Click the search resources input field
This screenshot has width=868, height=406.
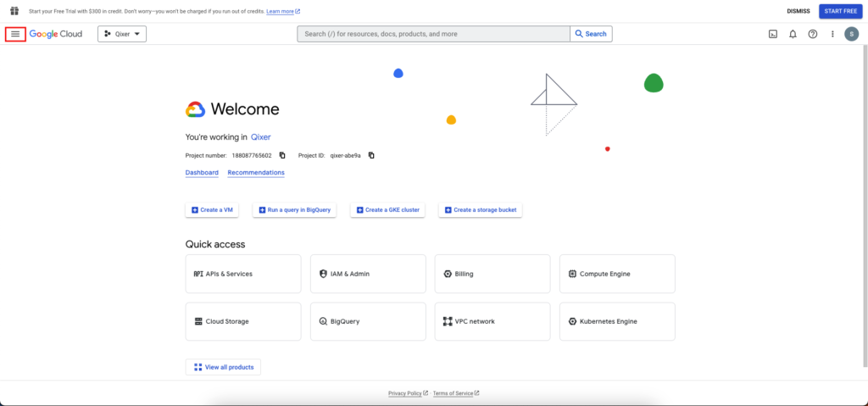click(x=433, y=34)
